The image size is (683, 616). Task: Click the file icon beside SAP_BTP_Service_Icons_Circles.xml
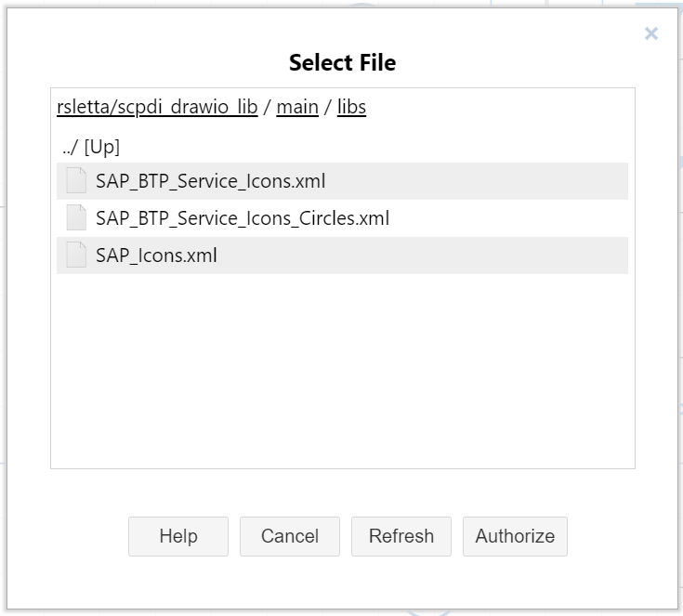[76, 218]
